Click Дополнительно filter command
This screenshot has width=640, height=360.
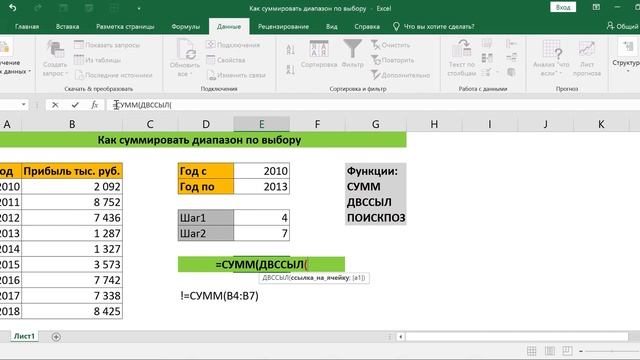click(x=400, y=75)
